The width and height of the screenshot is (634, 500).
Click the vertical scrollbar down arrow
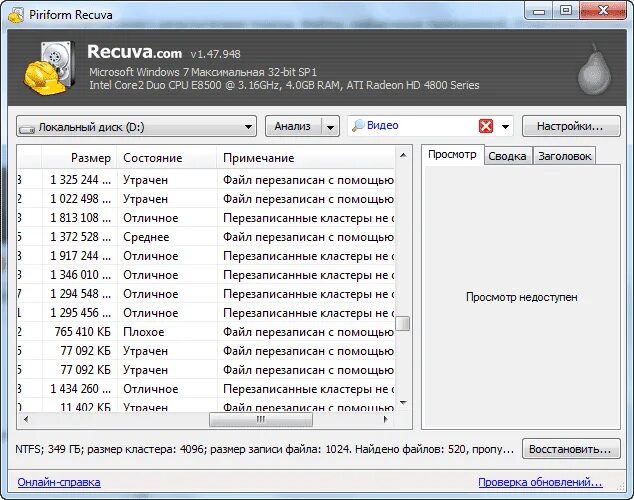(403, 402)
